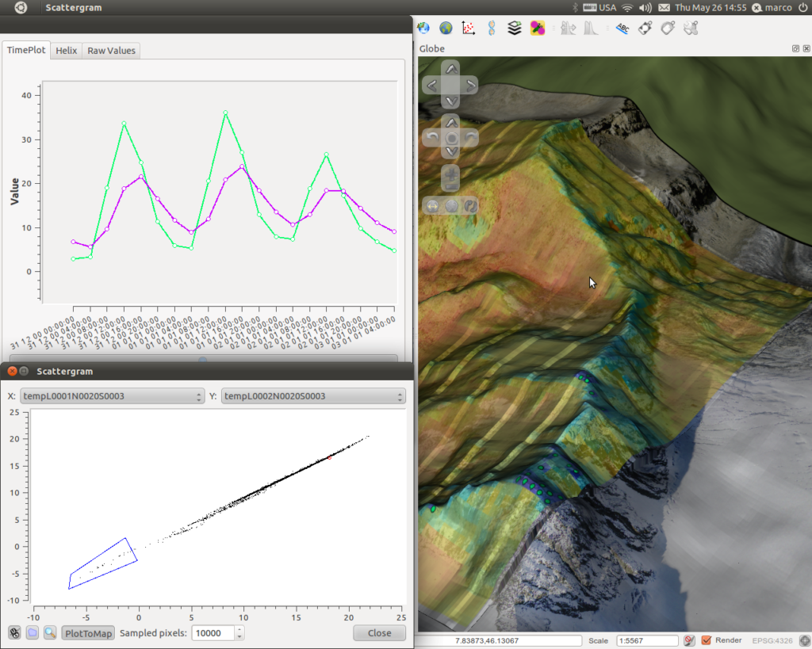The image size is (812, 649).
Task: Open the Y axis tempL0002N0020S0003 dropdown
Action: (313, 396)
